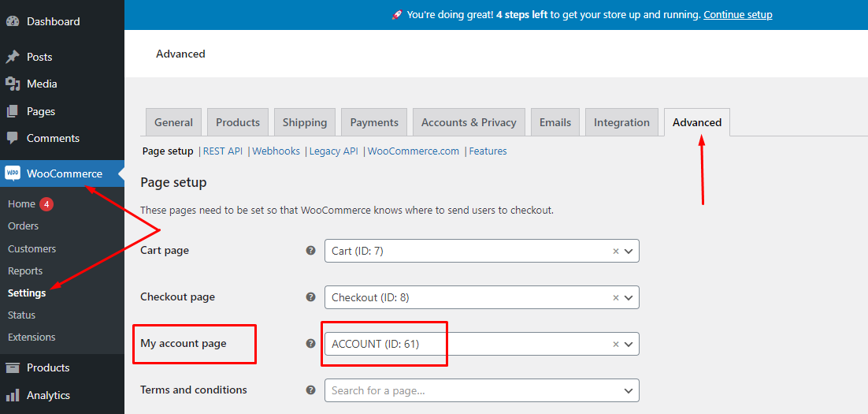
Task: Open the Features subsection link
Action: [x=488, y=151]
